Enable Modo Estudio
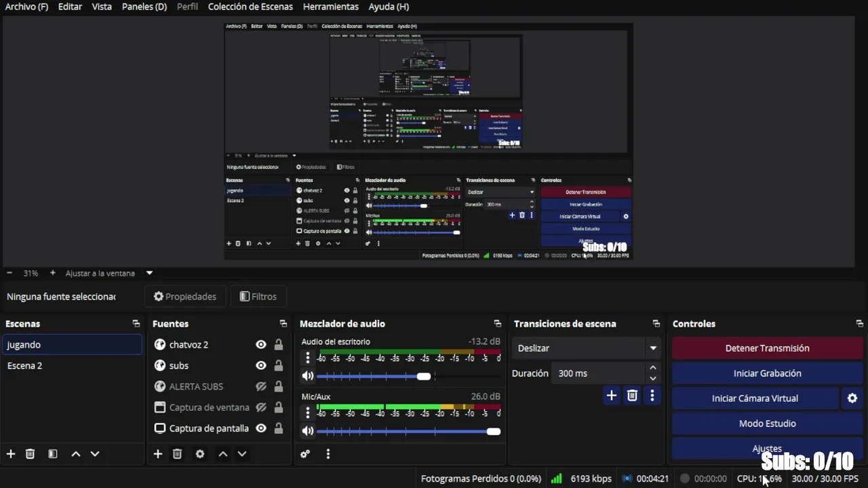The image size is (868, 488). click(768, 424)
